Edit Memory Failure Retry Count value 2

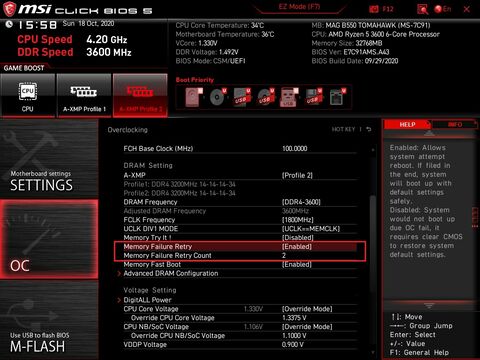tap(284, 256)
